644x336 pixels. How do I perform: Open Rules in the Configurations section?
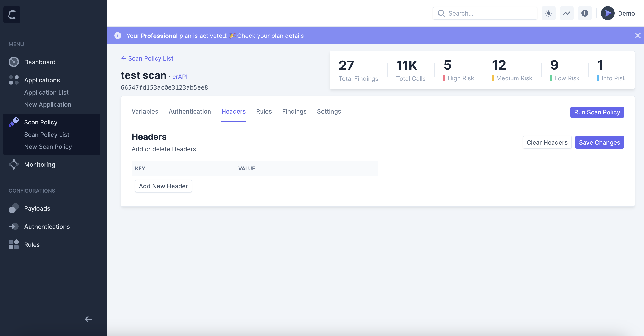(32, 245)
